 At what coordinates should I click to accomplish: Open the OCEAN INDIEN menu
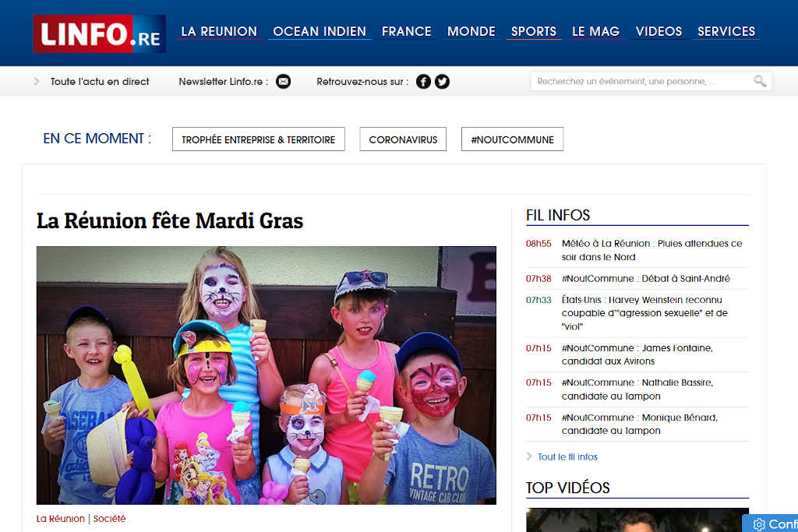(x=320, y=31)
